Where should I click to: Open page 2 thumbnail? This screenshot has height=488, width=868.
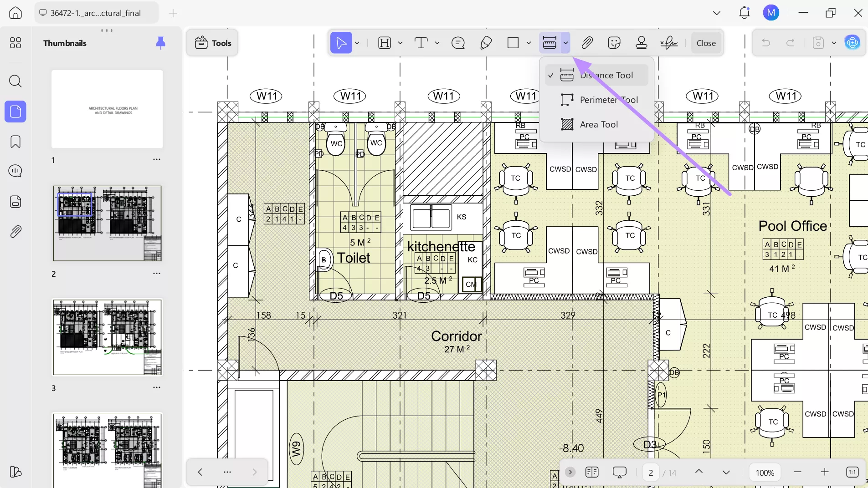[107, 224]
